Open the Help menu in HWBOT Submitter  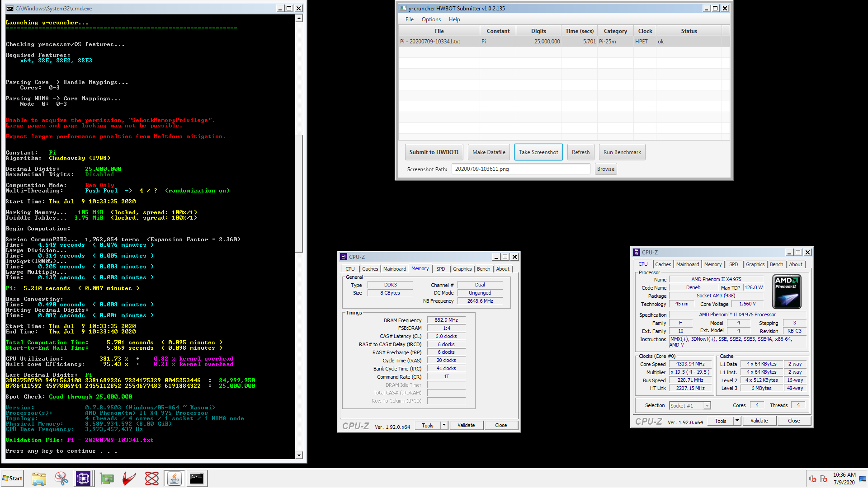[x=454, y=19]
